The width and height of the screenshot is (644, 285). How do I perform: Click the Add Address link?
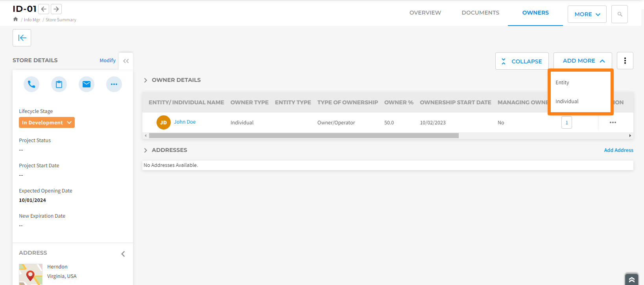[618, 150]
